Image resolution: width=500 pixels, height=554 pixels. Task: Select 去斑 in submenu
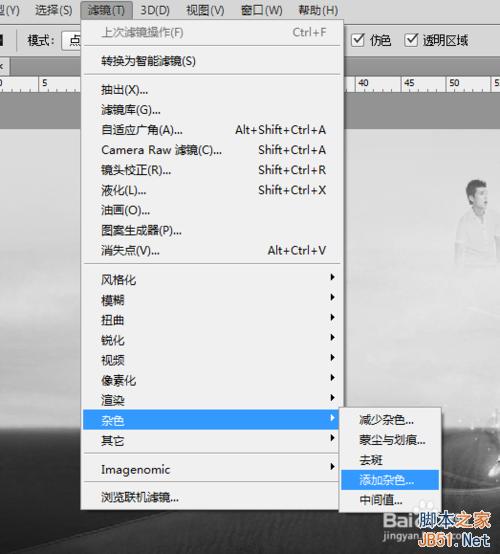[390, 460]
